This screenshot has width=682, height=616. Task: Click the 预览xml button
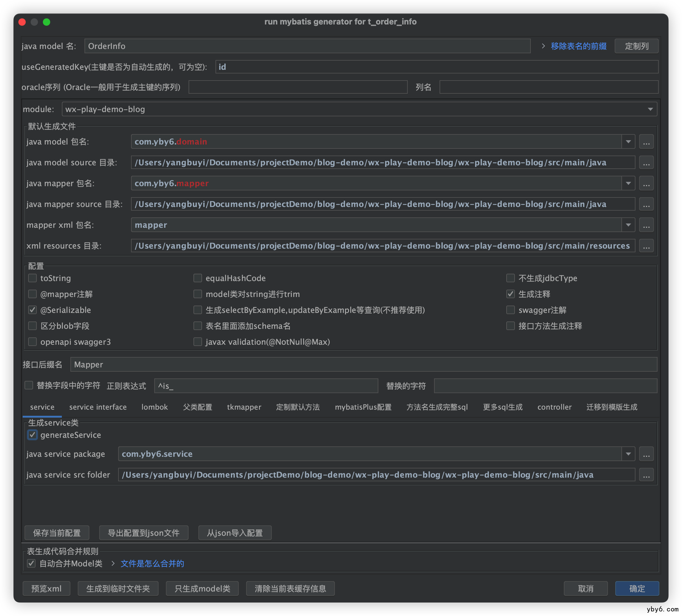[x=46, y=589]
